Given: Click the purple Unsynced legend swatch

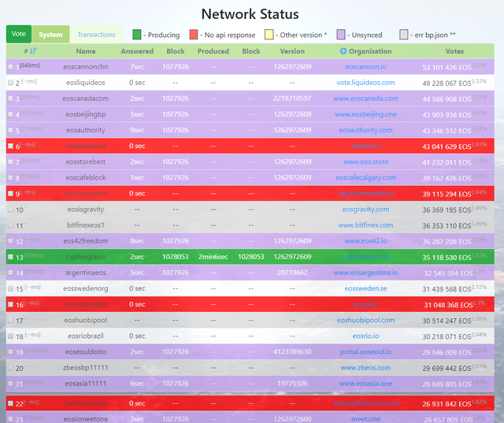Looking at the screenshot, I should pyautogui.click(x=341, y=35).
